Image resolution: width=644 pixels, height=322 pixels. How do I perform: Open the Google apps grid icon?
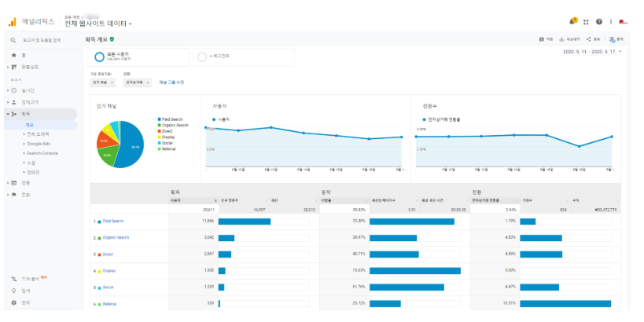pyautogui.click(x=586, y=22)
